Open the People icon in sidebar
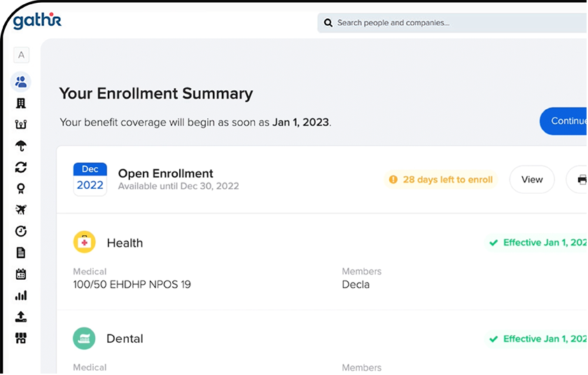This screenshot has width=588, height=375. (21, 82)
